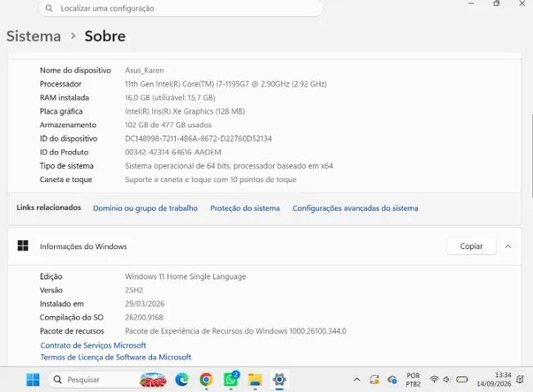This screenshot has height=392, width=533.
Task: Click the 'Sobre' page heading
Action: coord(105,36)
